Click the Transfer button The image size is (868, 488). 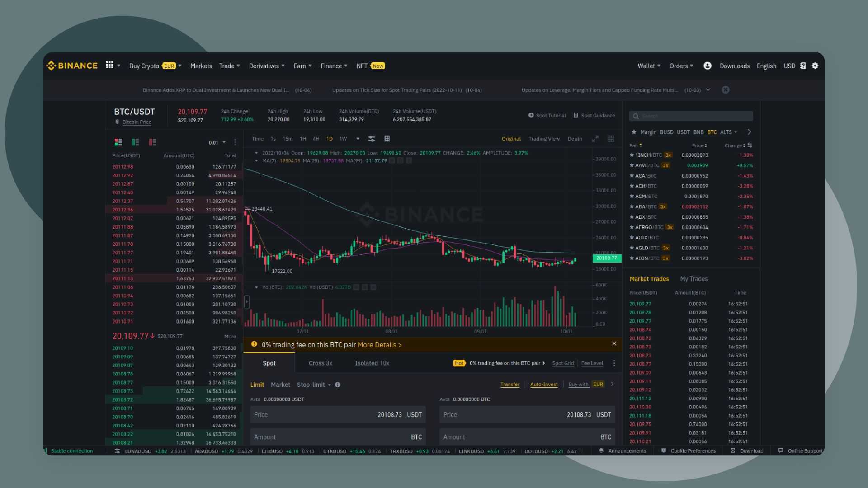pos(509,384)
